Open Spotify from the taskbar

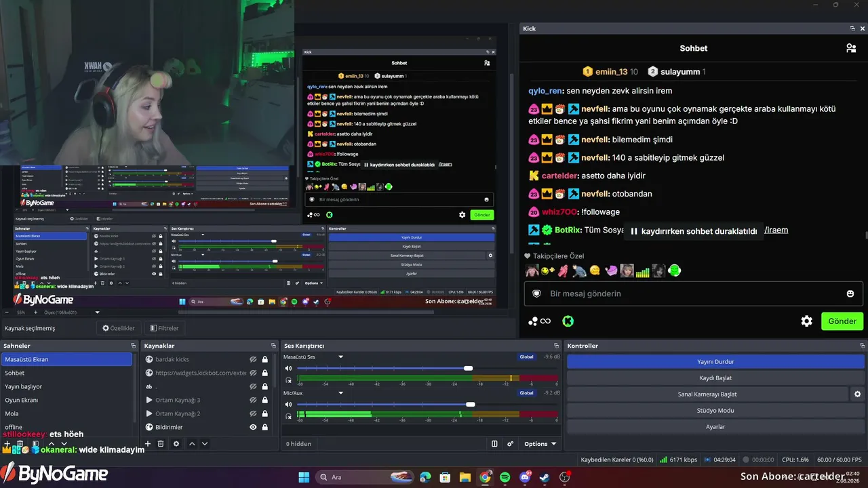[x=505, y=477]
